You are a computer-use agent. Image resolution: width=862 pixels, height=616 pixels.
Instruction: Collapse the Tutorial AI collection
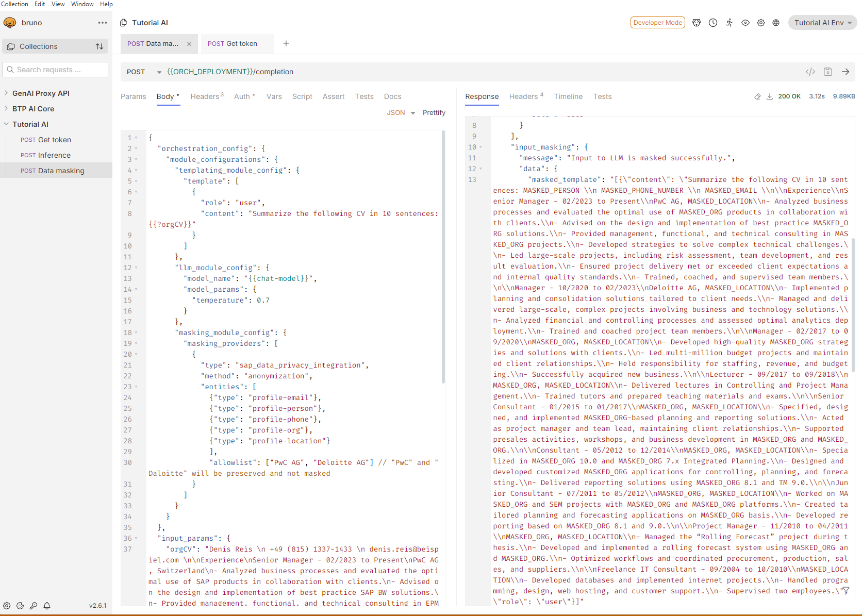tap(6, 124)
